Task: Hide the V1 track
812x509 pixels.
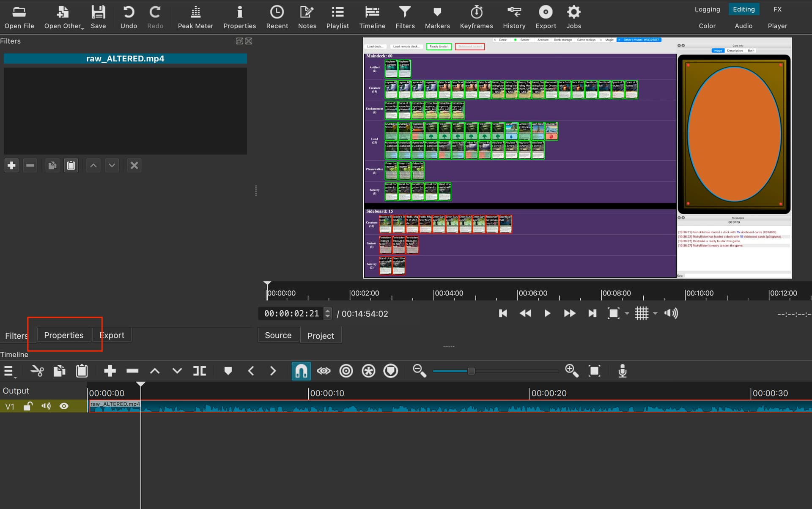Action: coord(64,406)
